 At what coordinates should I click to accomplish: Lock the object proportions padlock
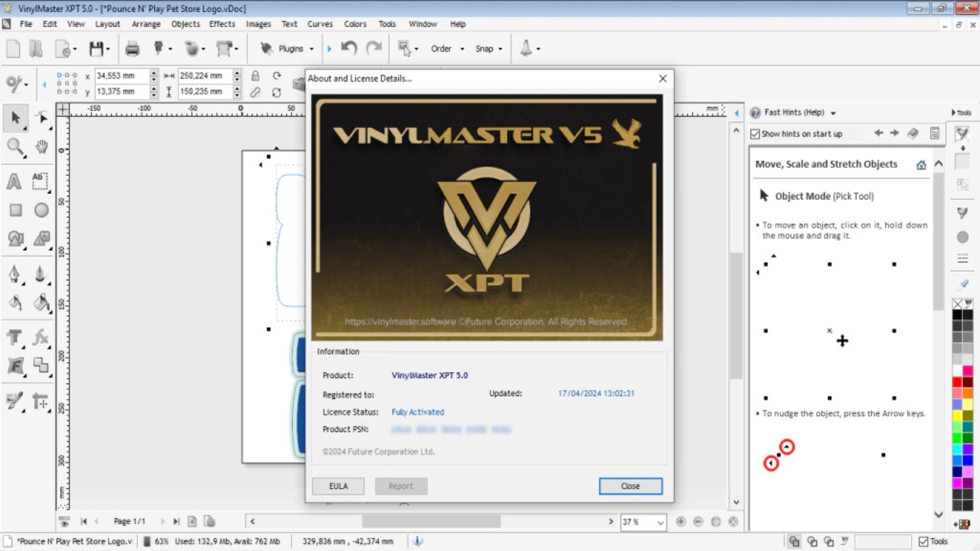(x=255, y=76)
